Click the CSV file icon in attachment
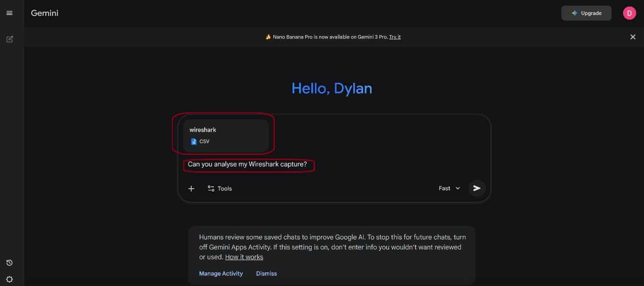644x286 pixels. tap(194, 141)
